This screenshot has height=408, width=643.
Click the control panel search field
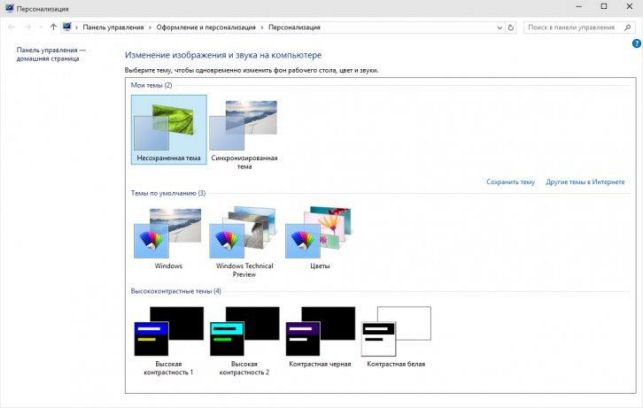coord(574,27)
